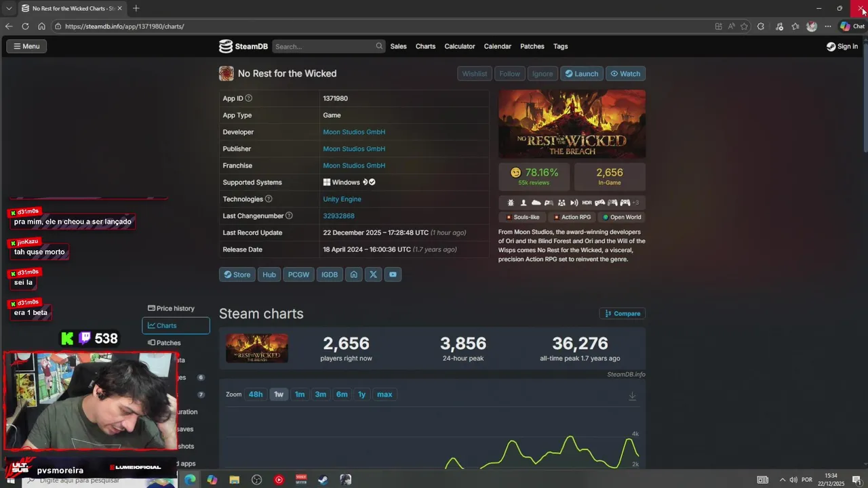Set chart zoom to max
The height and width of the screenshot is (488, 868).
[x=384, y=394]
